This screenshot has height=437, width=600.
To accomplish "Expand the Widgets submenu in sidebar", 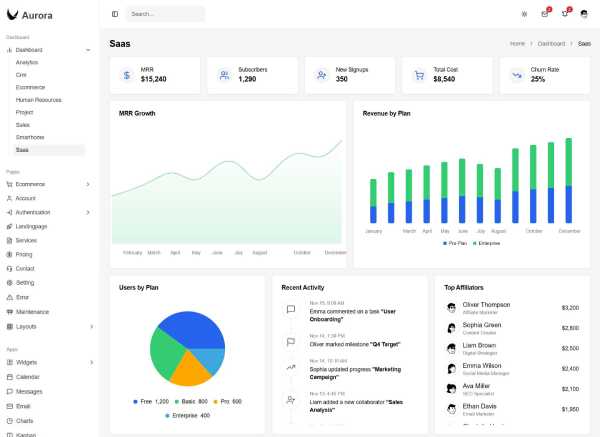I will coord(88,362).
